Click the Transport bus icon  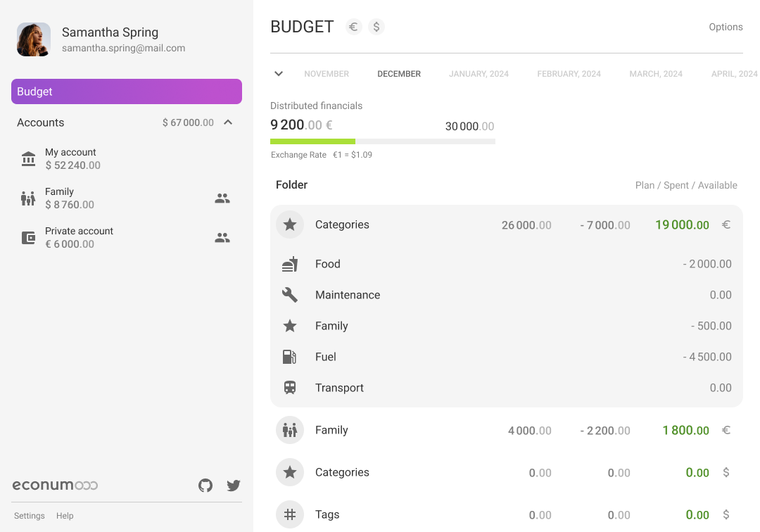pos(289,388)
